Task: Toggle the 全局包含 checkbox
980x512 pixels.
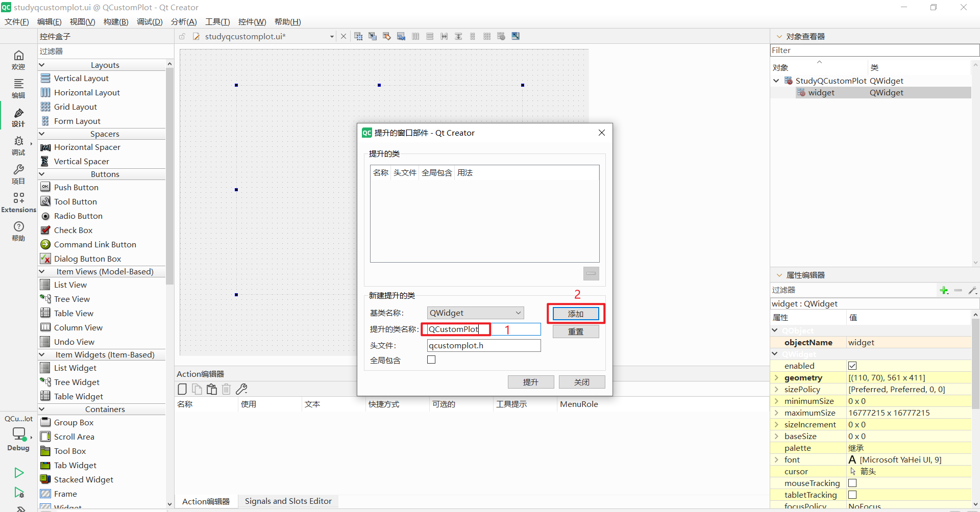Action: [x=431, y=360]
